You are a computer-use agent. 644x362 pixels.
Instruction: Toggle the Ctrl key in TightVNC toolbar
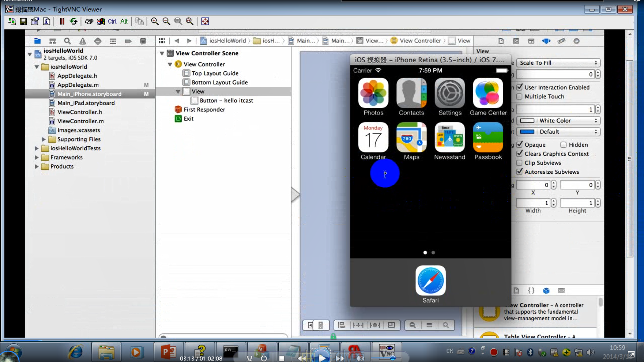click(112, 22)
